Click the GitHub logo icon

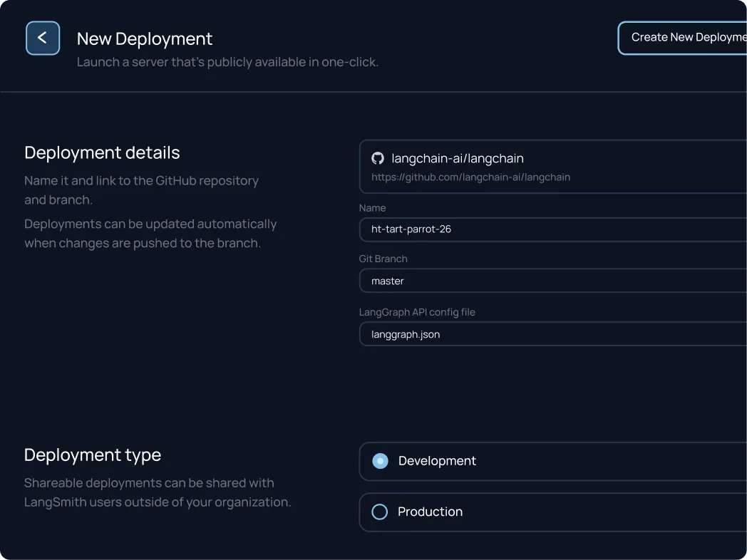(378, 158)
